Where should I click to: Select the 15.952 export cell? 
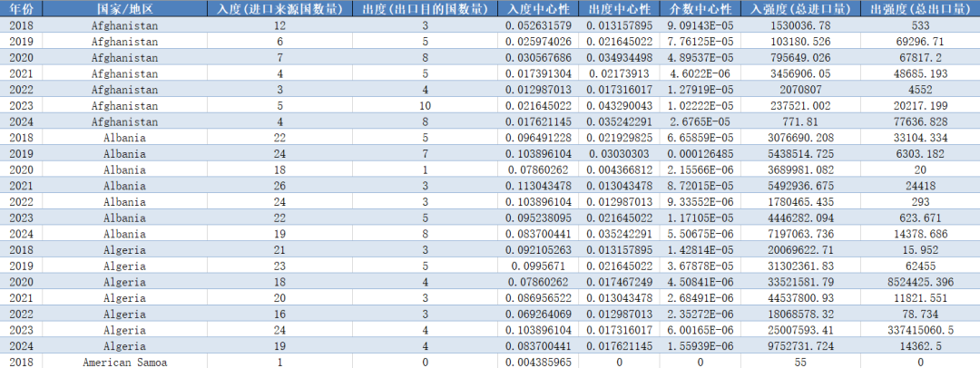click(920, 250)
